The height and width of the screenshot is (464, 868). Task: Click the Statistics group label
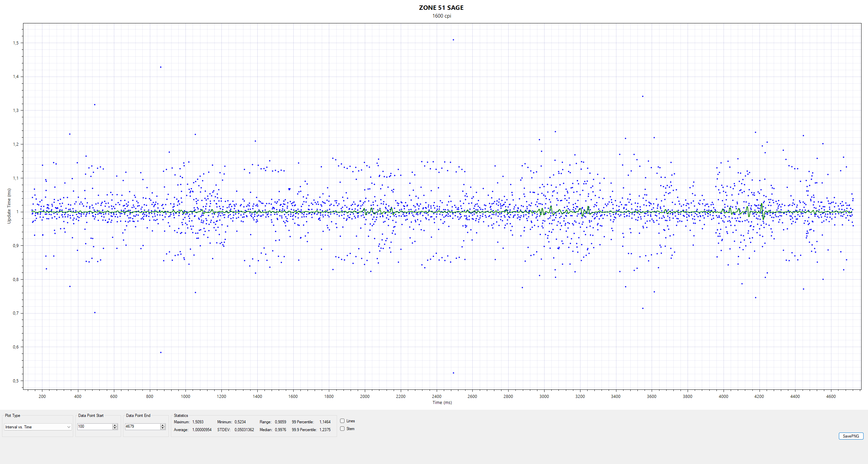tap(181, 416)
